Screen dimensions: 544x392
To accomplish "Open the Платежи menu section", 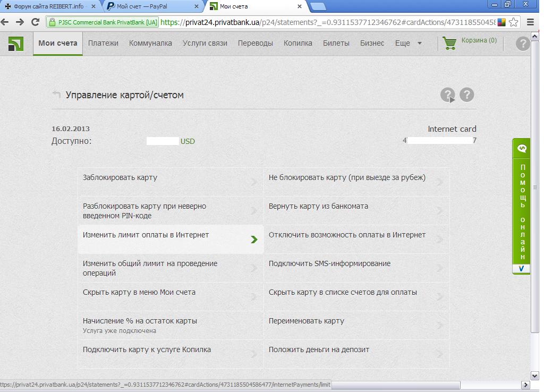I will click(103, 44).
